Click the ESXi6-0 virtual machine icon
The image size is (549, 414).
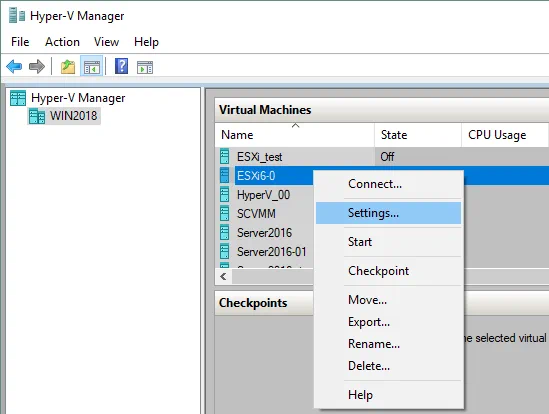tap(224, 175)
